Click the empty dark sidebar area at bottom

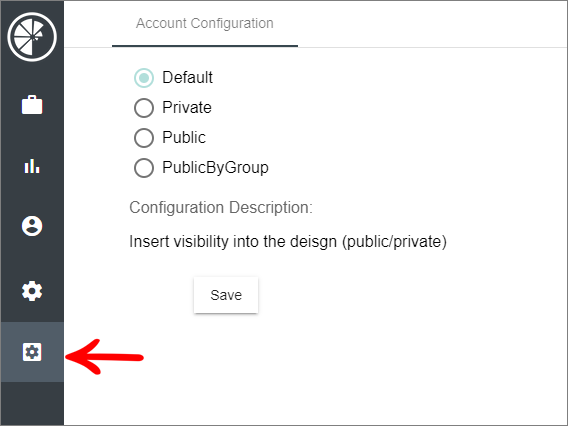(x=32, y=404)
